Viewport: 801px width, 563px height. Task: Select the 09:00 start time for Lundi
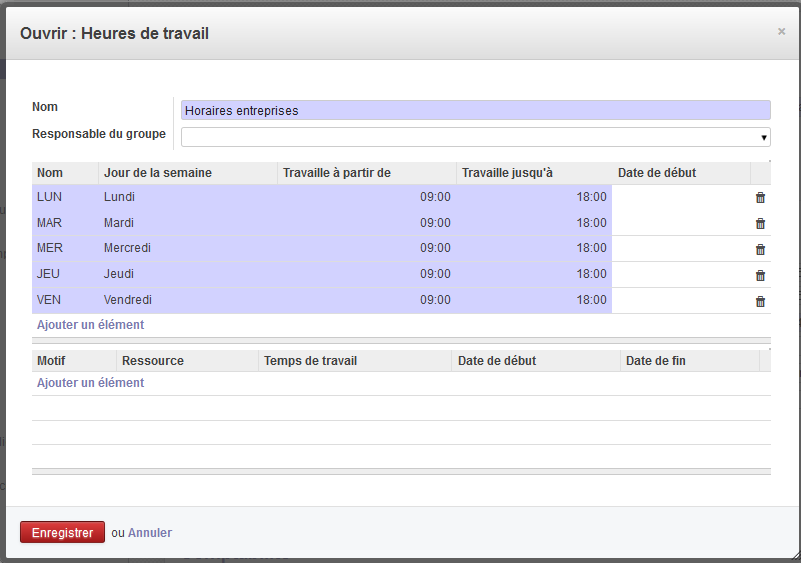(x=435, y=197)
